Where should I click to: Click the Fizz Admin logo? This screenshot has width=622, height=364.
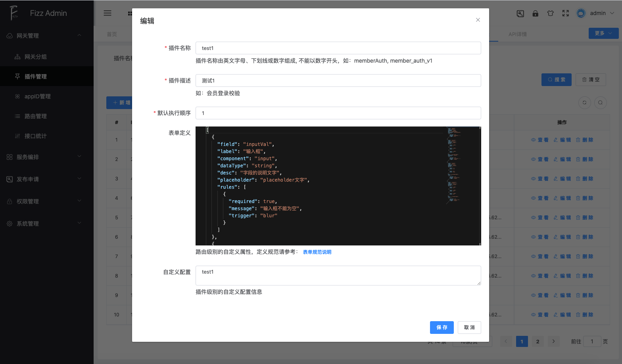(14, 13)
